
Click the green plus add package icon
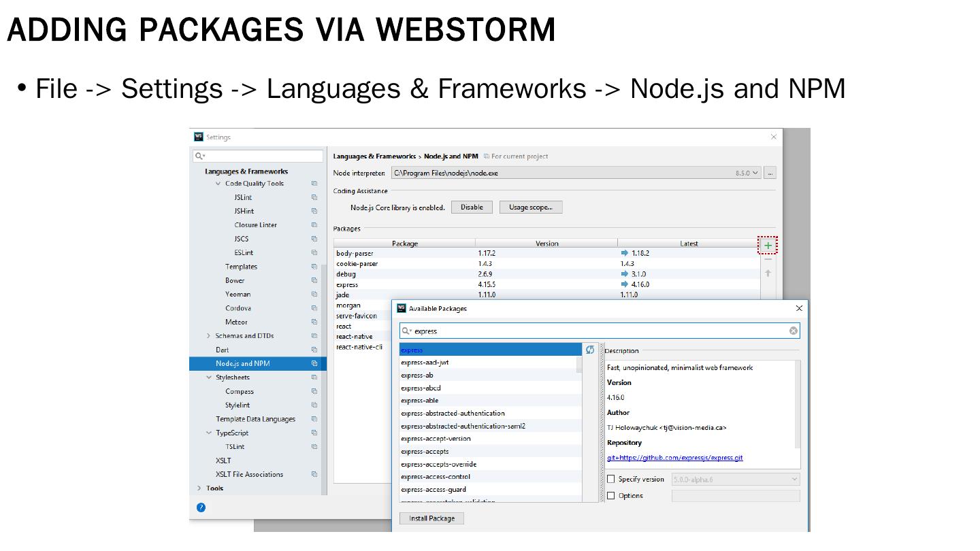(x=768, y=246)
